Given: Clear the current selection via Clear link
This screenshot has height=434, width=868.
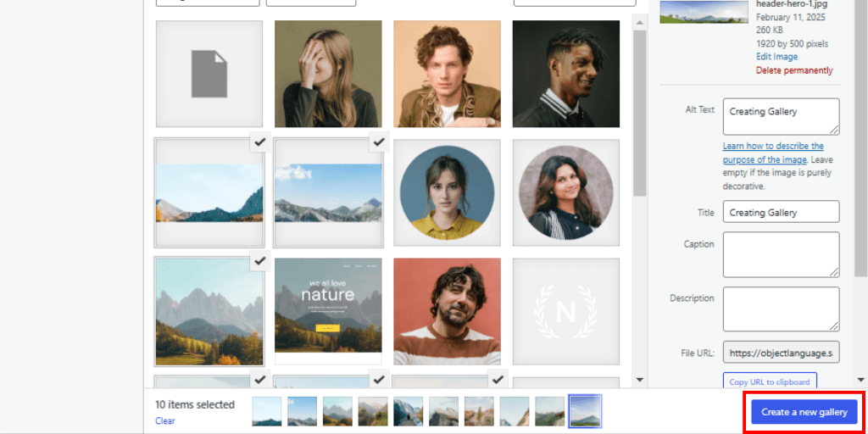Looking at the screenshot, I should tap(165, 420).
